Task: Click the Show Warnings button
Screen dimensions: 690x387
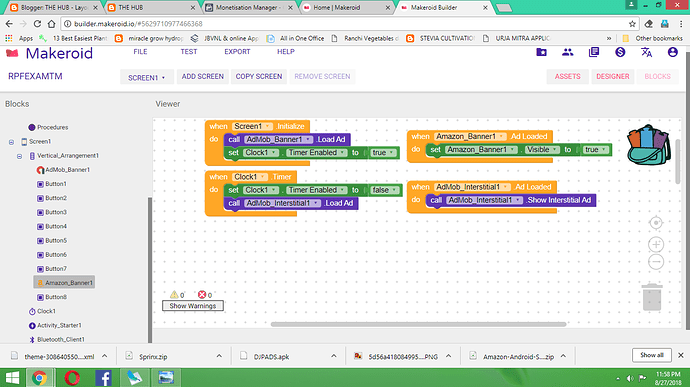Action: pyautogui.click(x=193, y=306)
